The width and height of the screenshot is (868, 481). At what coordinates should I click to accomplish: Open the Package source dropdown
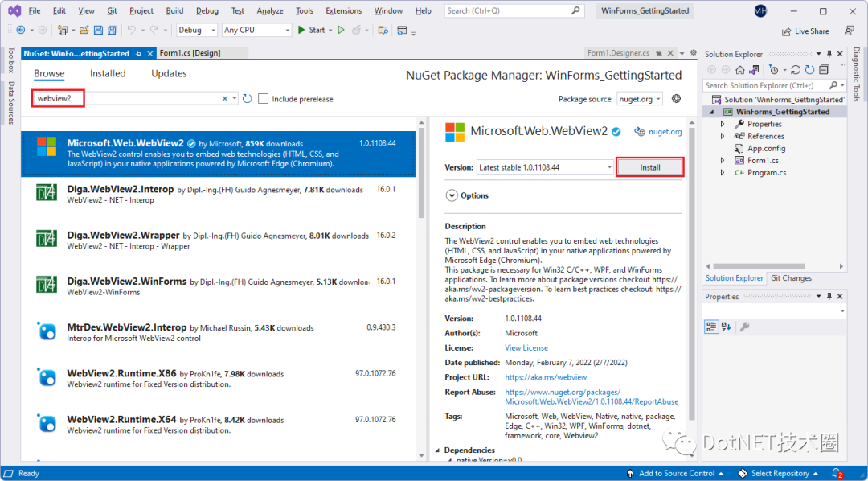(x=640, y=99)
